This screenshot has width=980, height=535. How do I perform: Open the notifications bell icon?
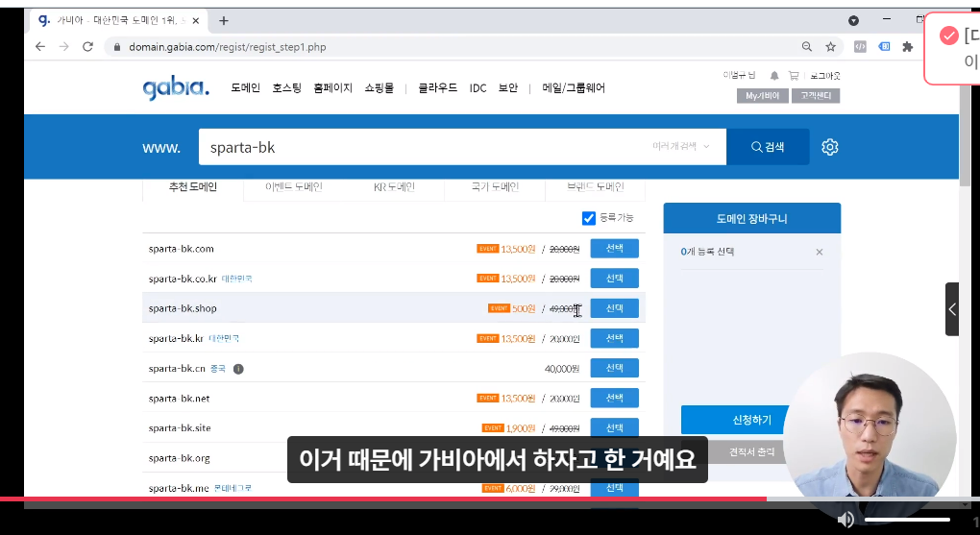[774, 76]
